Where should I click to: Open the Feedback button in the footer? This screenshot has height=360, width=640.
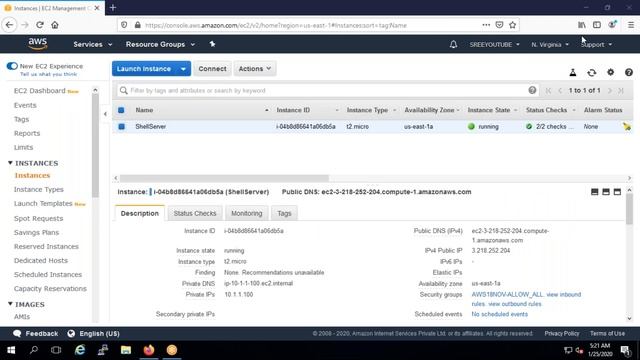point(36,333)
